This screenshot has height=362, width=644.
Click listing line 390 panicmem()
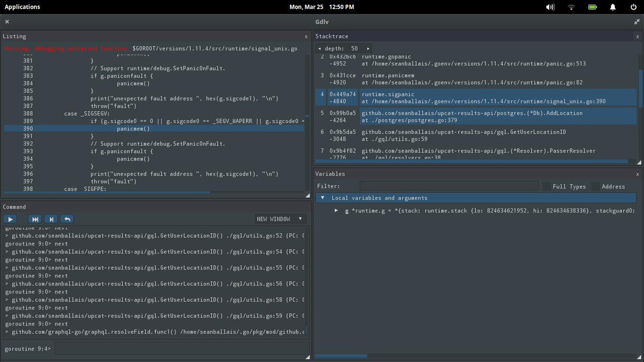coord(154,129)
